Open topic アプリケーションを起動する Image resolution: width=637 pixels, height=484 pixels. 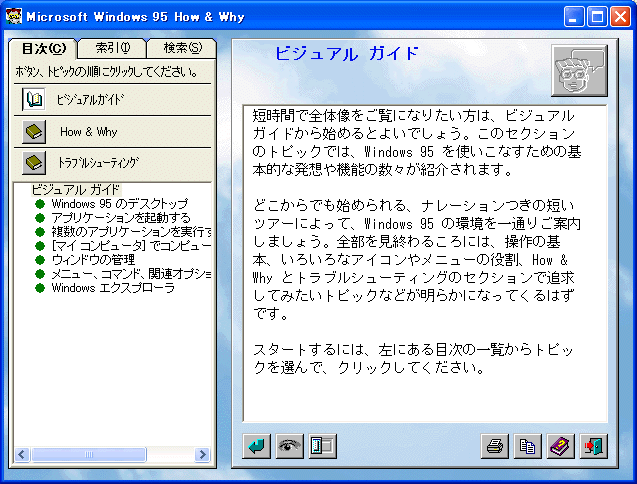click(x=121, y=218)
